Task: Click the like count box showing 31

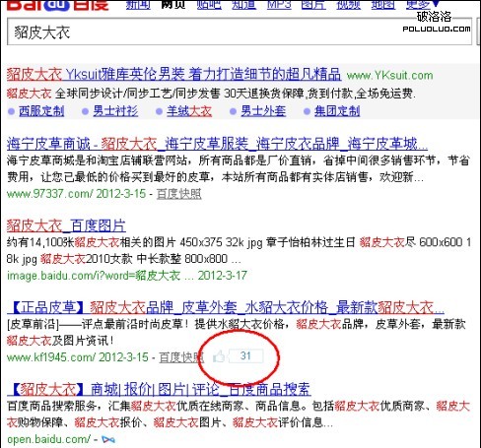Action: click(x=245, y=356)
